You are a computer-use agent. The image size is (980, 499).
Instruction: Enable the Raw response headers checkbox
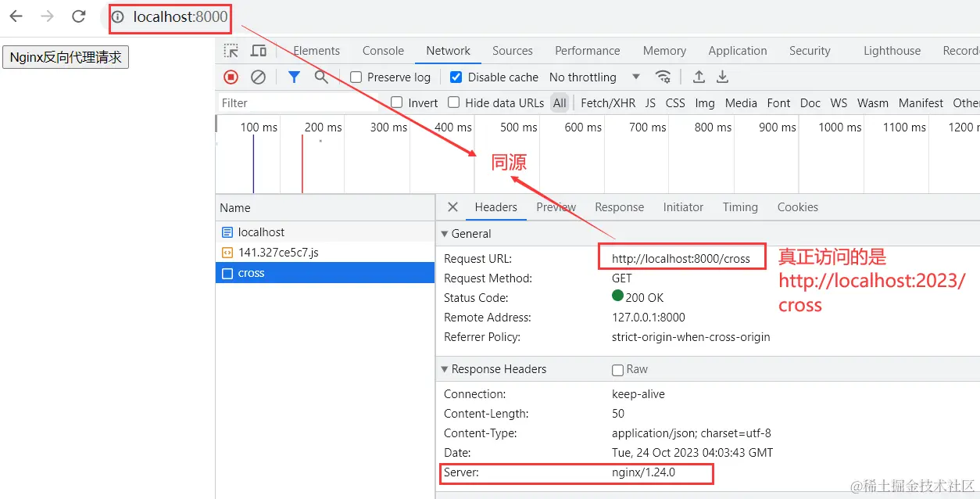pyautogui.click(x=618, y=370)
